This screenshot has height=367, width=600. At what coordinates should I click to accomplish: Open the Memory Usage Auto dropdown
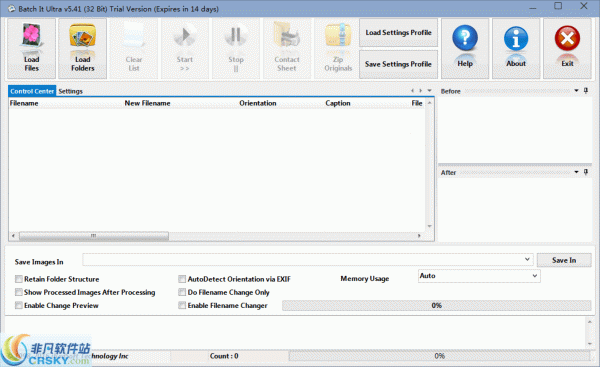click(535, 276)
